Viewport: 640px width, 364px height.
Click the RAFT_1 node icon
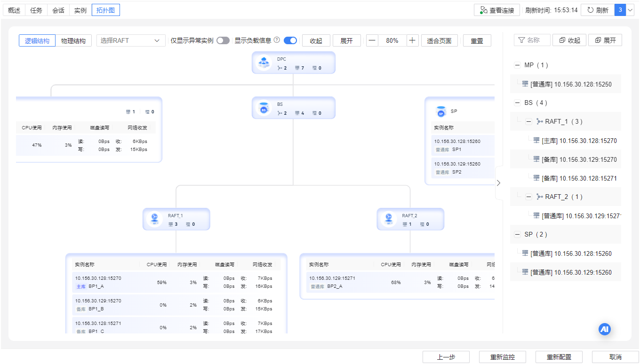pyautogui.click(x=154, y=219)
